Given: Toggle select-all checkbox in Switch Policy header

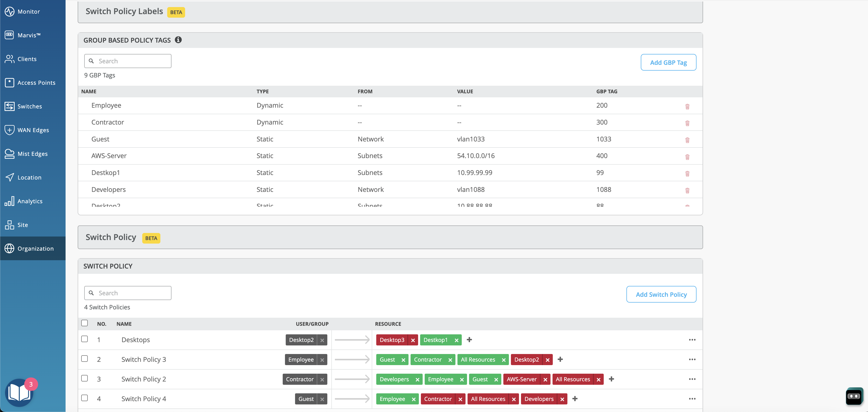Looking at the screenshot, I should [x=84, y=323].
